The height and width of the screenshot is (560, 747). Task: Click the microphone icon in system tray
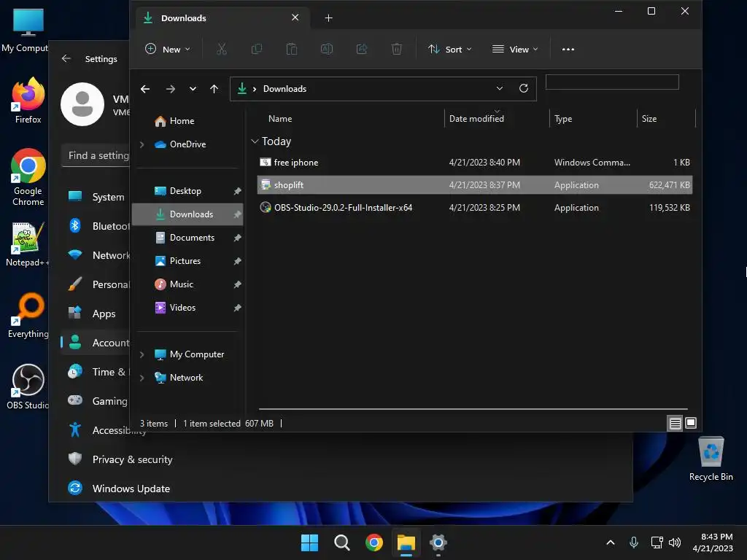pyautogui.click(x=634, y=542)
